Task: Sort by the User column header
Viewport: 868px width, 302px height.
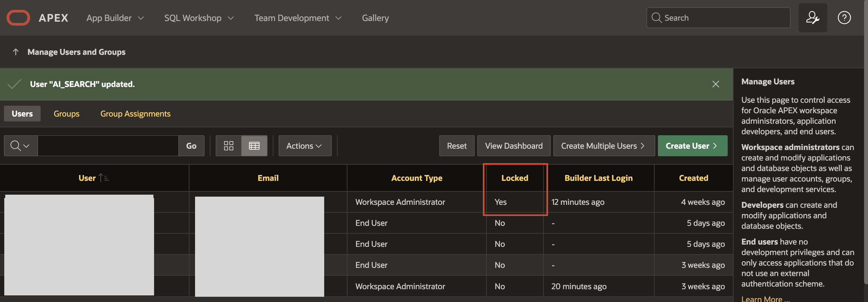Action: [87, 178]
